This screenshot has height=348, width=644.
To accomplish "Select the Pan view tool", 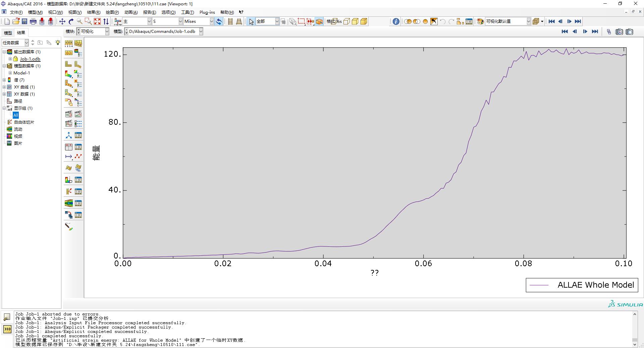I will (62, 21).
